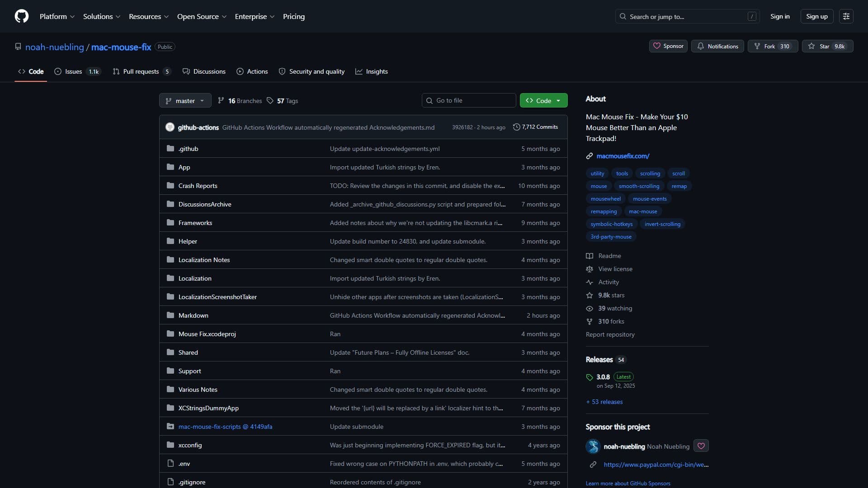Switch to the Issues tab
The height and width of the screenshot is (488, 868).
pos(77,71)
